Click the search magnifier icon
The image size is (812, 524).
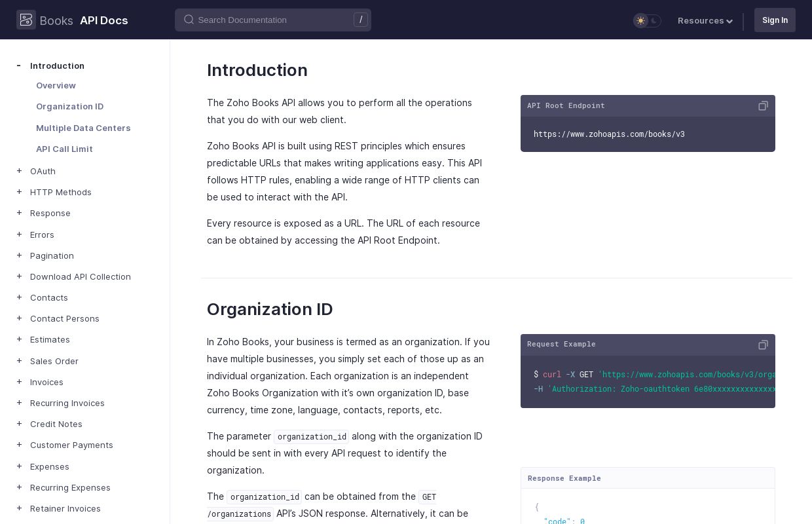tap(189, 20)
